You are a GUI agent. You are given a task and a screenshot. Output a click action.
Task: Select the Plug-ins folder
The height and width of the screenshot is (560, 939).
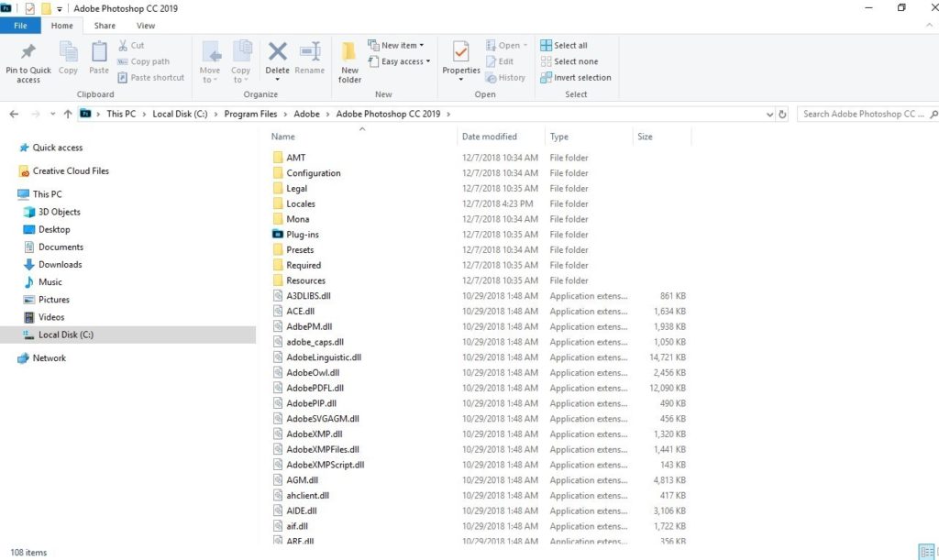pyautogui.click(x=302, y=235)
